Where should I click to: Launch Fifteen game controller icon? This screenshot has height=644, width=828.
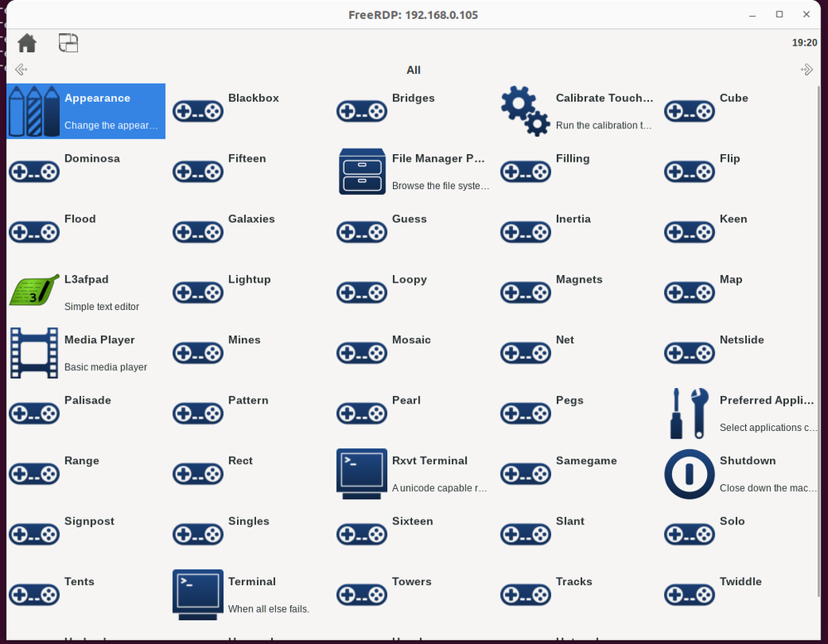[x=198, y=172]
